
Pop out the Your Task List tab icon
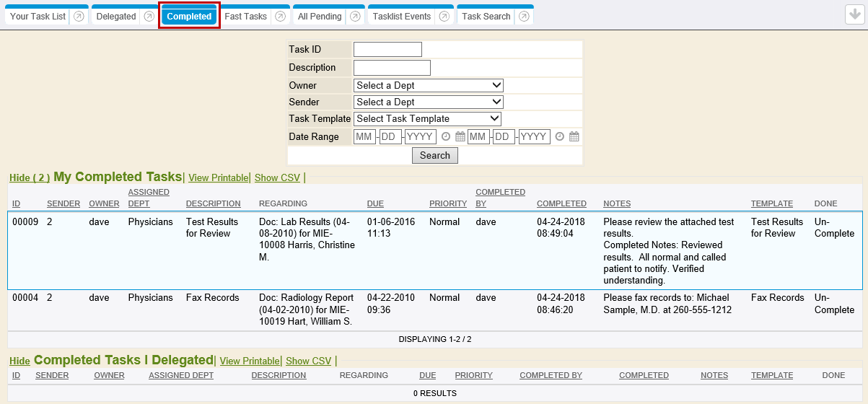(79, 17)
